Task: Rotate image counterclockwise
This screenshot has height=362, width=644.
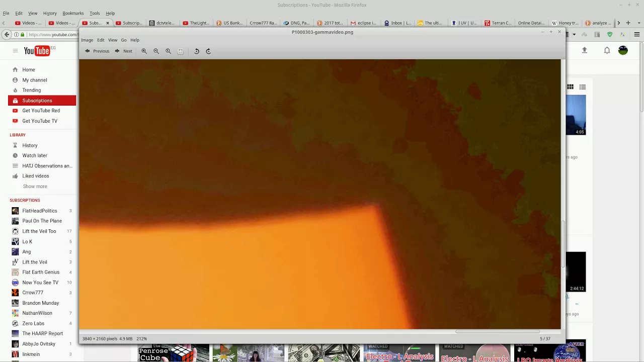Action: [x=197, y=51]
